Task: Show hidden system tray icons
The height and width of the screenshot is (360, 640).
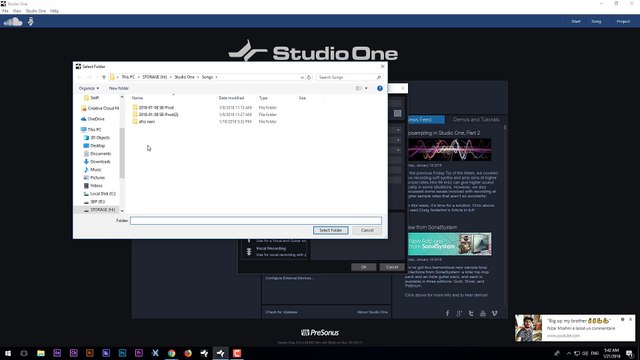Action: pyautogui.click(x=569, y=353)
